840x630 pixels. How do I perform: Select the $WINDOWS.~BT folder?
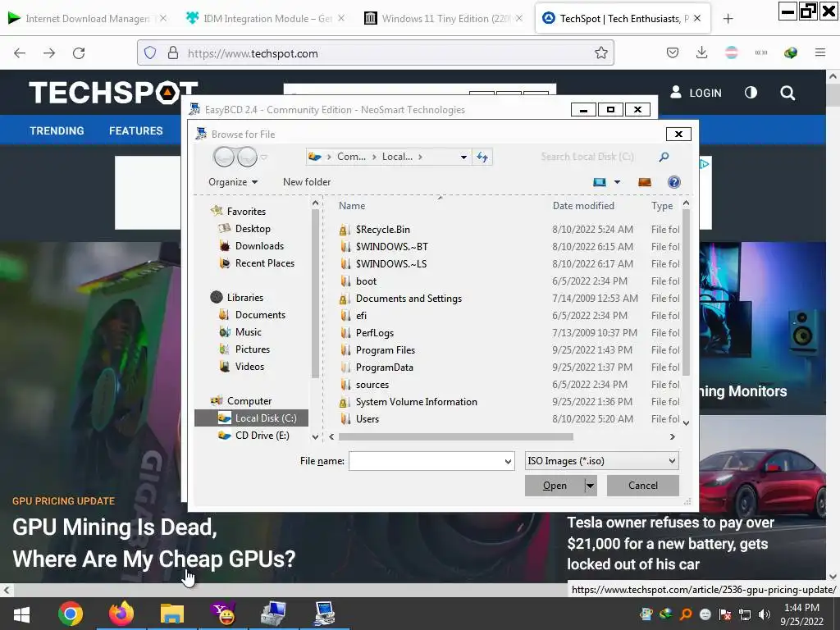[x=391, y=247]
